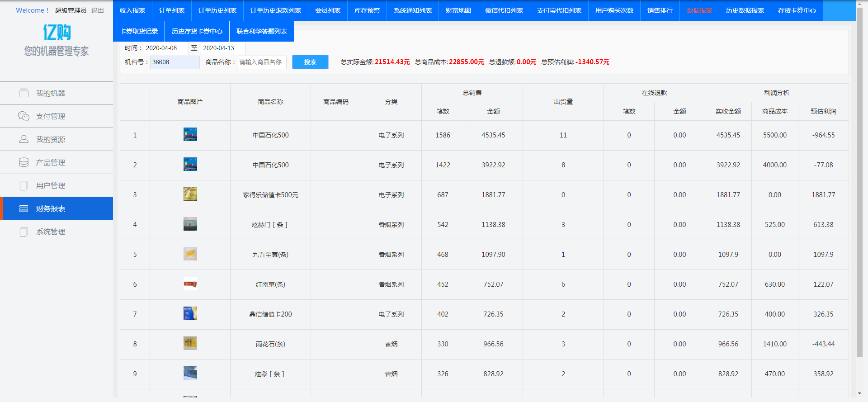
Task: Click the 家得乐储值卡500元 product thumbnail
Action: pyautogui.click(x=190, y=194)
